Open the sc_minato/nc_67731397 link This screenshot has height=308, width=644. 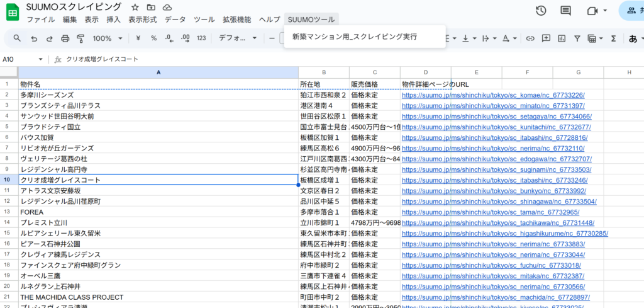click(x=493, y=106)
